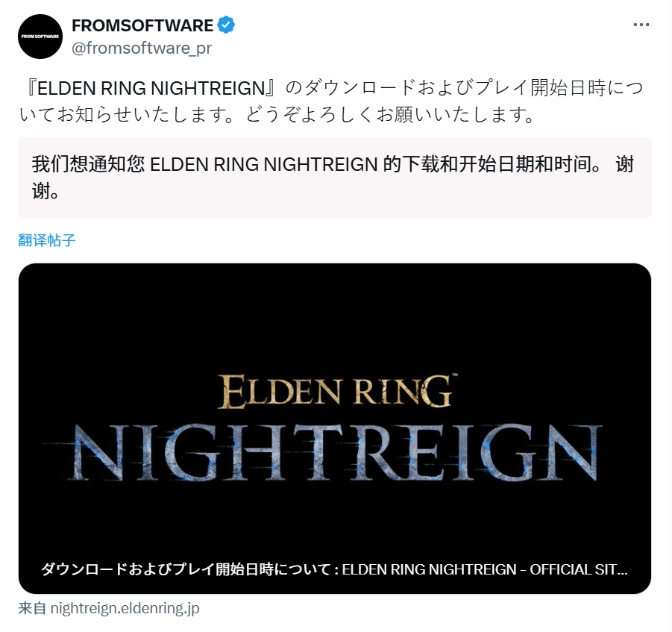Click the card caption ダウンロードおよびプレイ開始日時について

tap(186, 569)
